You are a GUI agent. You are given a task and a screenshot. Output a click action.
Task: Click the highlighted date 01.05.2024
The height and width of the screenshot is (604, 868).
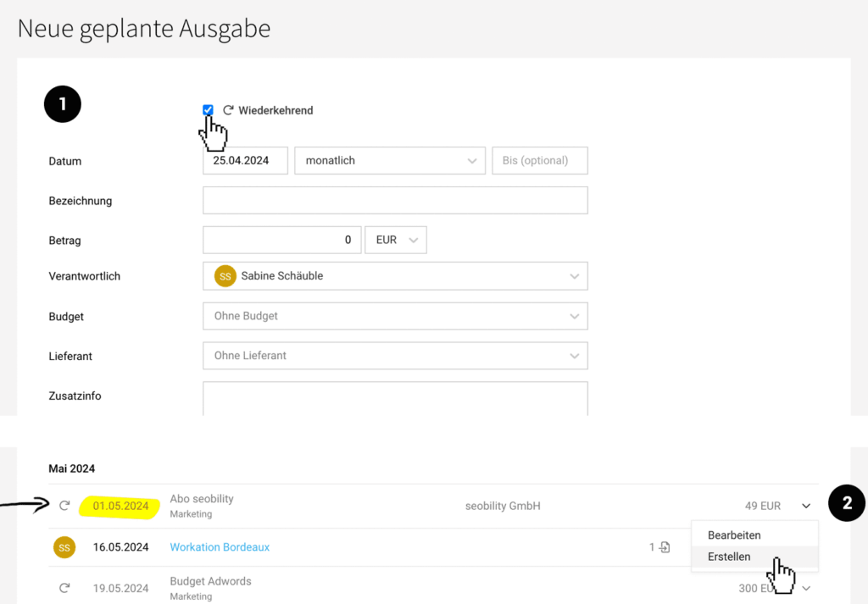pos(120,506)
